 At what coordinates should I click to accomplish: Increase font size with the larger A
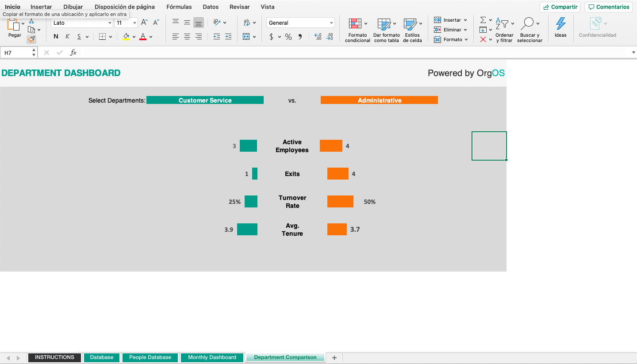(x=145, y=23)
